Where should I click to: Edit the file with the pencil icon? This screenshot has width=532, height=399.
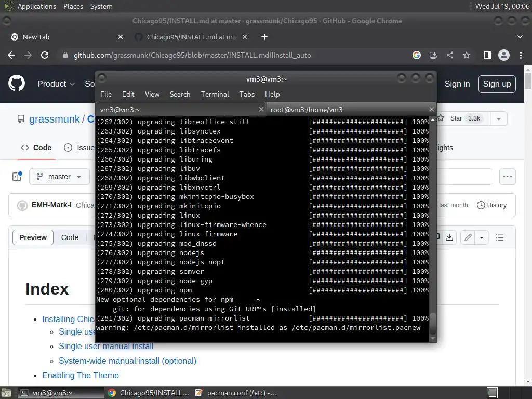[x=468, y=237]
